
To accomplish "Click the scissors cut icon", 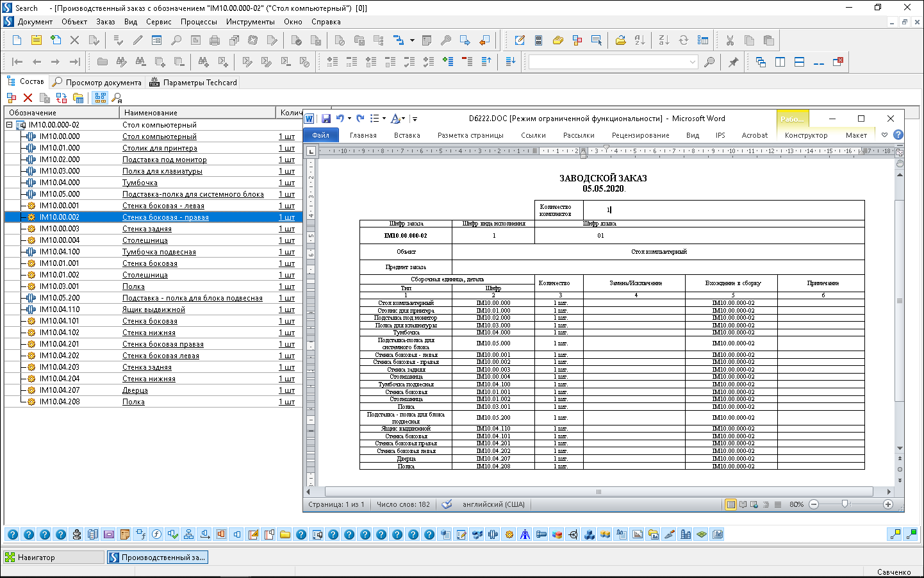I will click(730, 40).
